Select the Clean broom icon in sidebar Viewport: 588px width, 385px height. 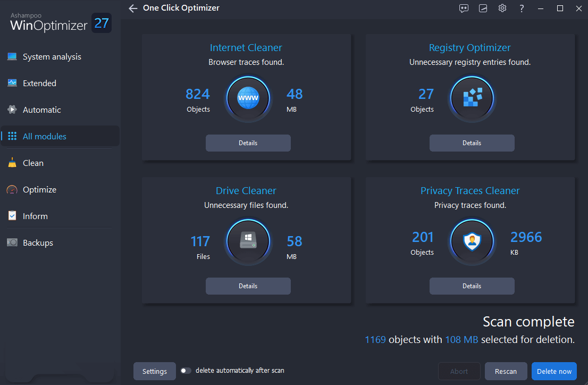click(x=12, y=163)
